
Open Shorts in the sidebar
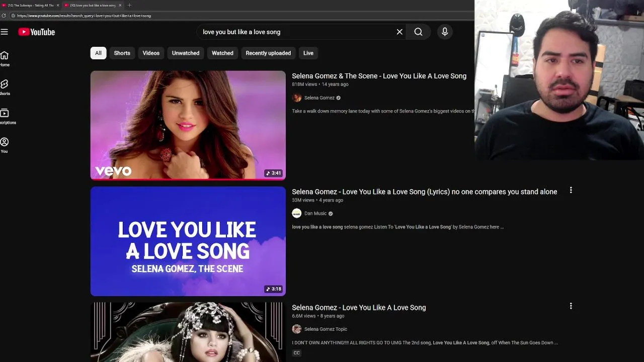tap(5, 87)
